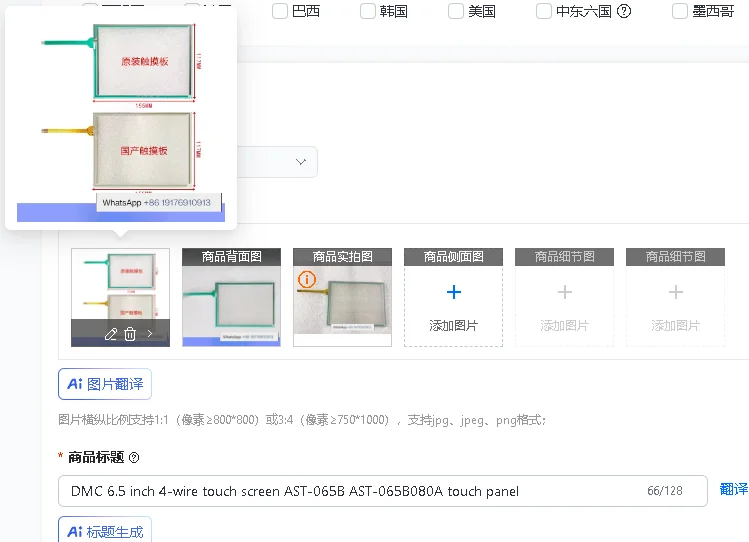This screenshot has width=749, height=542.
Task: Click the 商品标题 label
Action: [96, 457]
